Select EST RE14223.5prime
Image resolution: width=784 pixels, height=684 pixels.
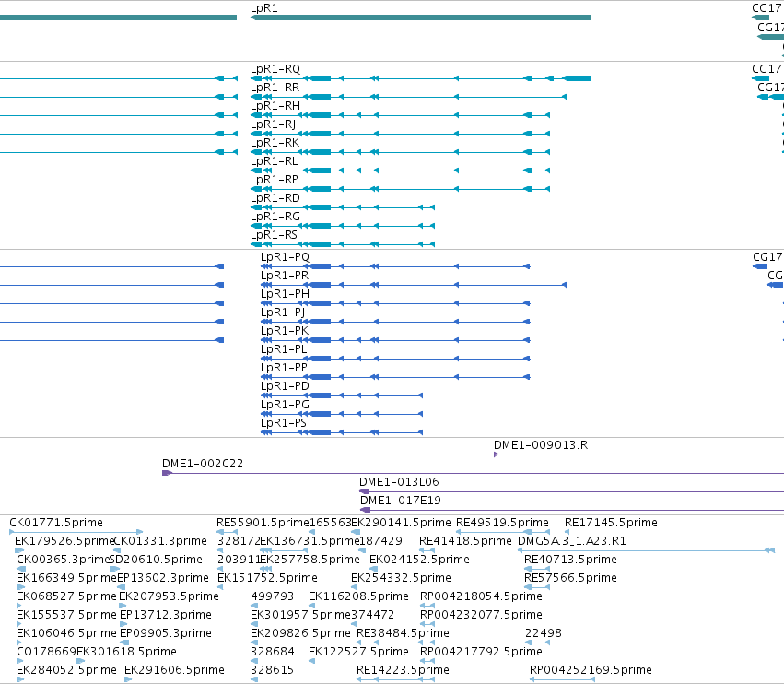pyautogui.click(x=403, y=670)
